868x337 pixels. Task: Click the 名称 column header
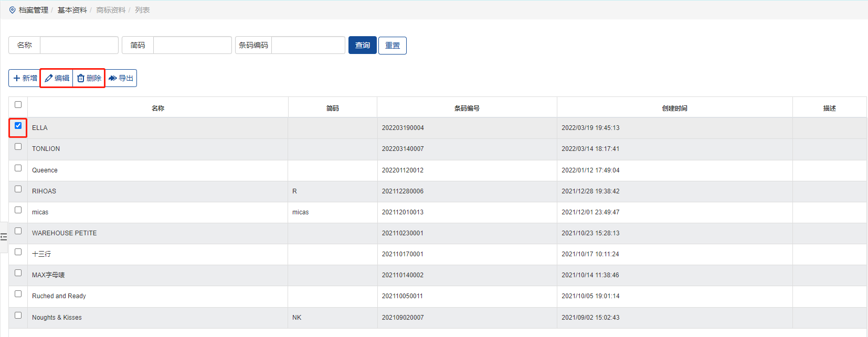(158, 108)
